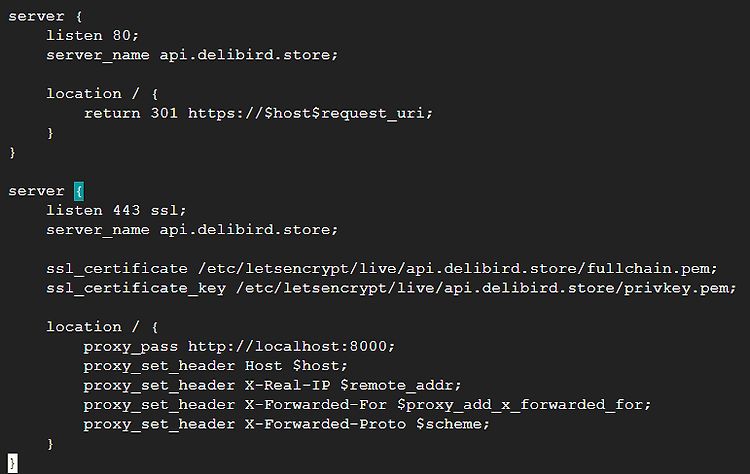
Task: Click the X-Real-IP $remote_addr header line
Action: click(x=272, y=386)
